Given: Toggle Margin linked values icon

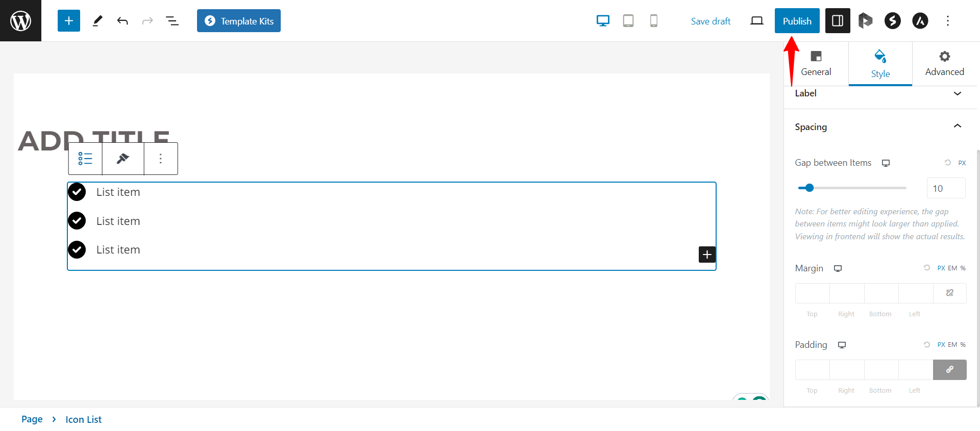Looking at the screenshot, I should (950, 293).
